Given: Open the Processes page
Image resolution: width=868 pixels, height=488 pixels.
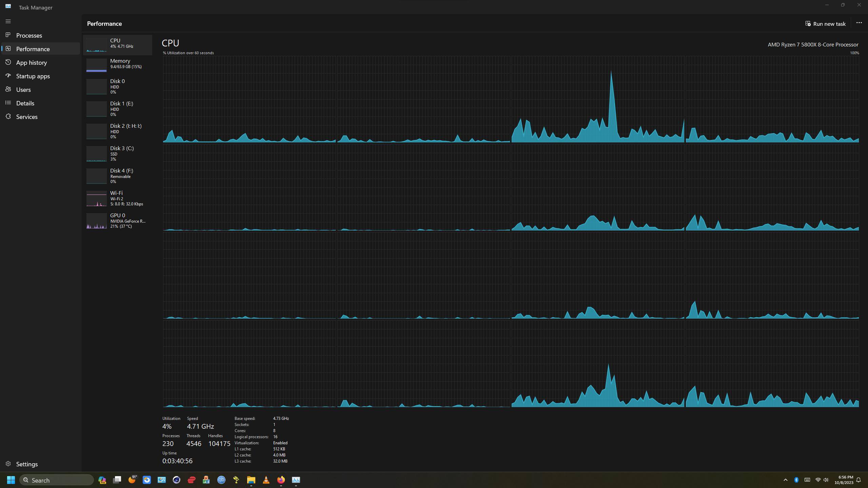Looking at the screenshot, I should (29, 36).
